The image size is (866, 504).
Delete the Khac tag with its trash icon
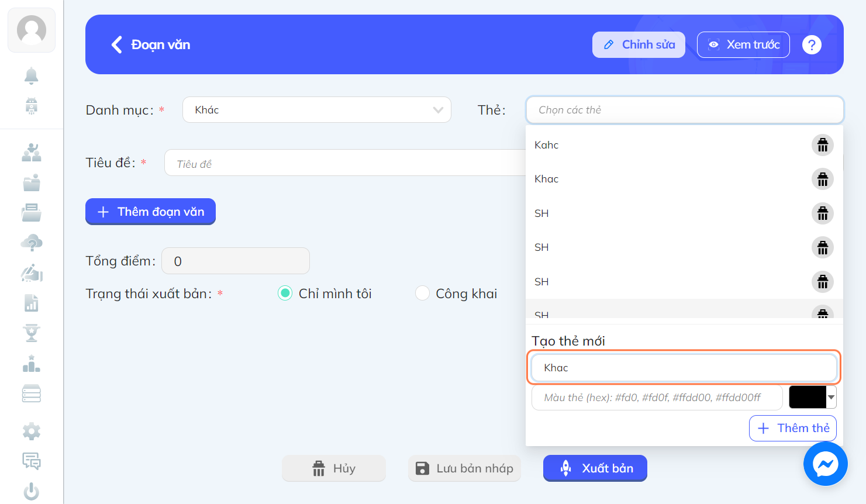(x=823, y=179)
